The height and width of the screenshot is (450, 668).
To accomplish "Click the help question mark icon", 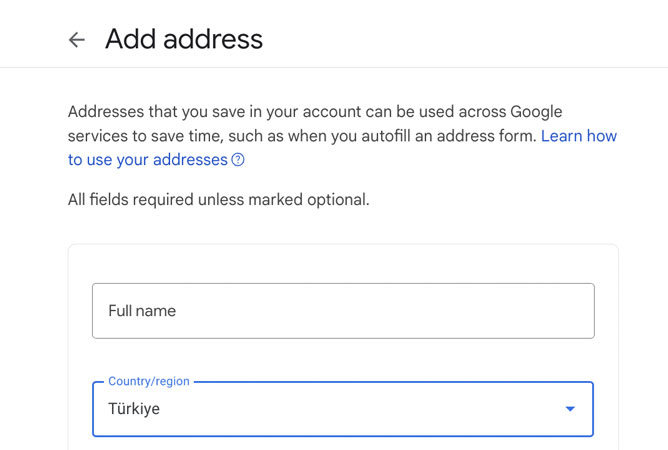I will coord(238,160).
